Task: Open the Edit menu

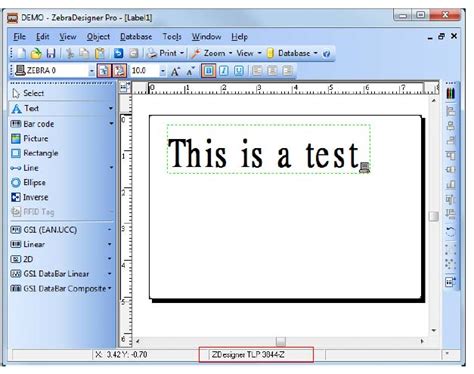Action: pyautogui.click(x=43, y=37)
